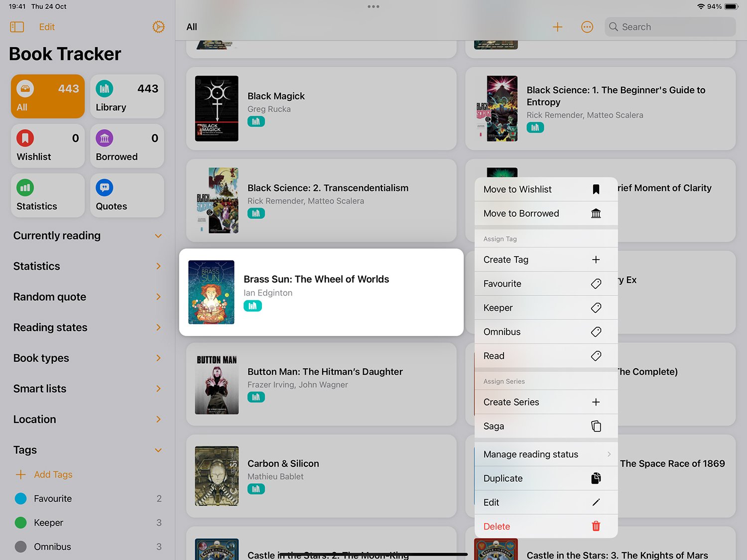
Task: Click the Add Tags link
Action: click(53, 474)
